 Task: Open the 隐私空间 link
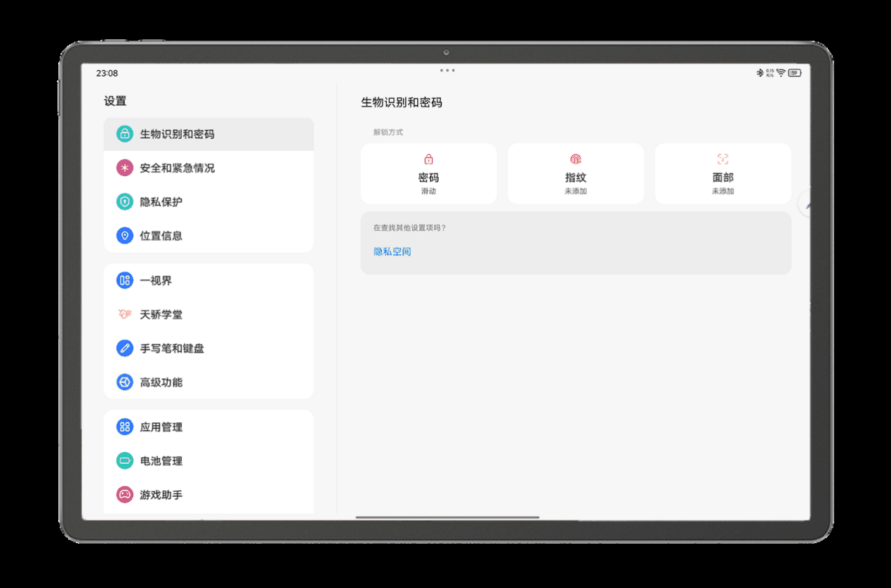pyautogui.click(x=391, y=251)
